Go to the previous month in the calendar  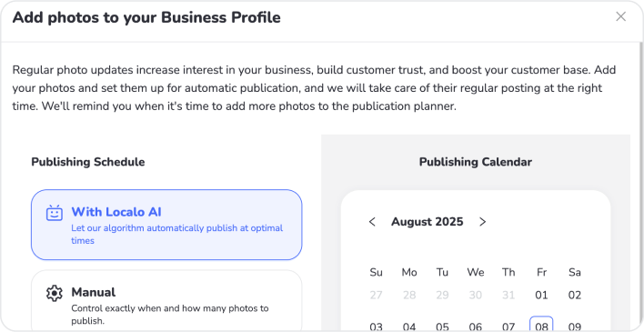point(372,222)
